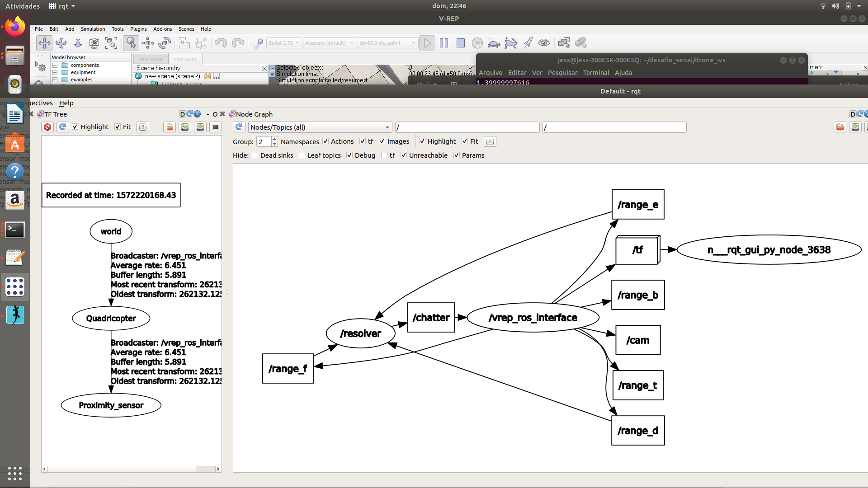
Task: Open the dt=50.0 ms simulation time dropdown
Action: (x=387, y=42)
